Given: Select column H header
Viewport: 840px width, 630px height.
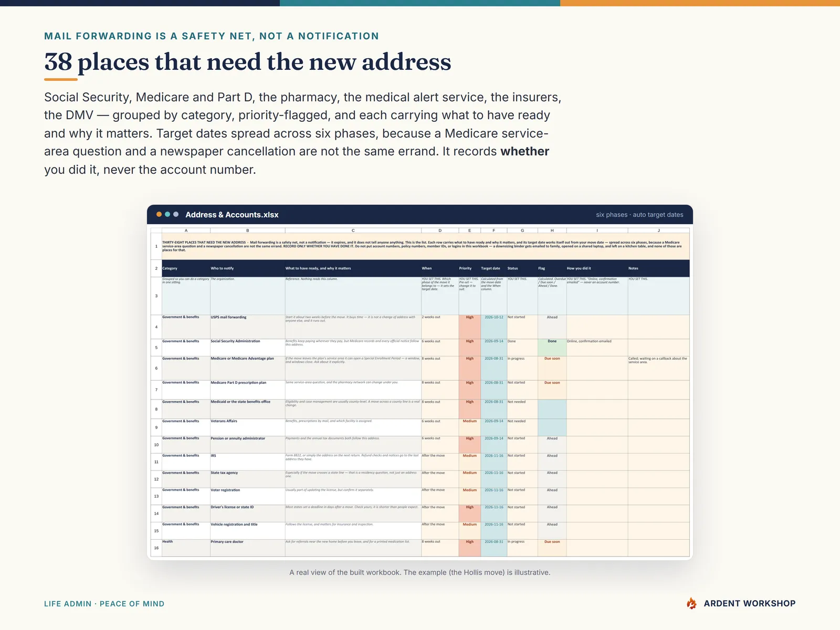Looking at the screenshot, I should 552,230.
